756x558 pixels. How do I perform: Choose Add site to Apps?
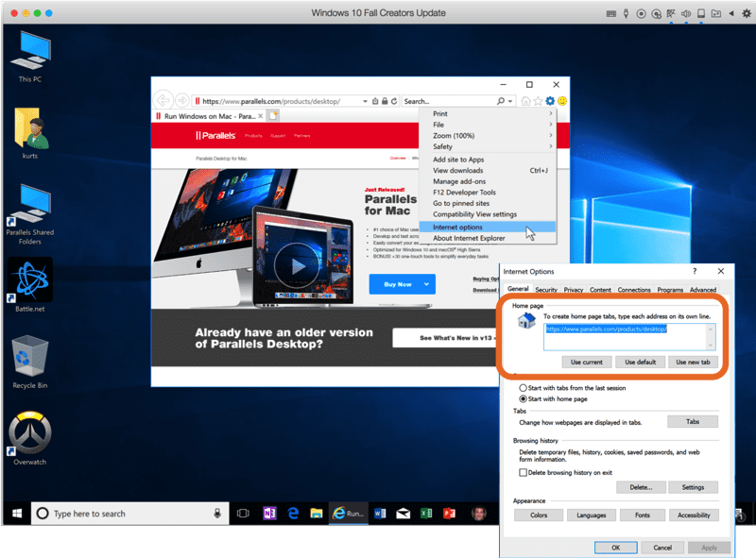[x=488, y=160]
